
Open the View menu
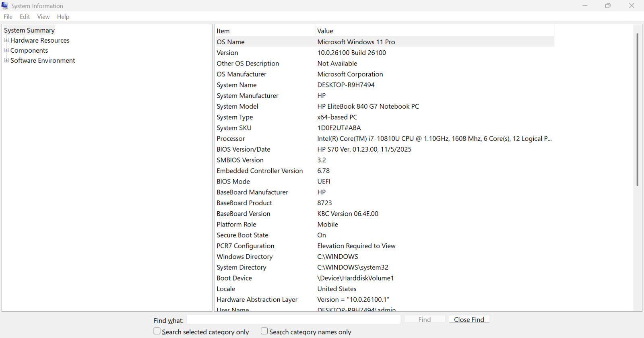coord(43,16)
